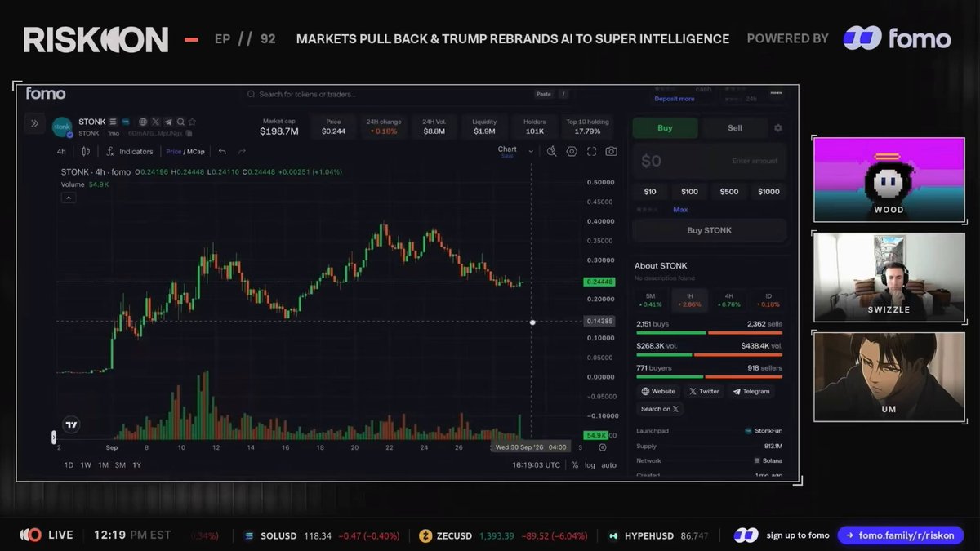Open the STONK X profile icon in header
Image resolution: width=980 pixels, height=551 pixels.
155,122
